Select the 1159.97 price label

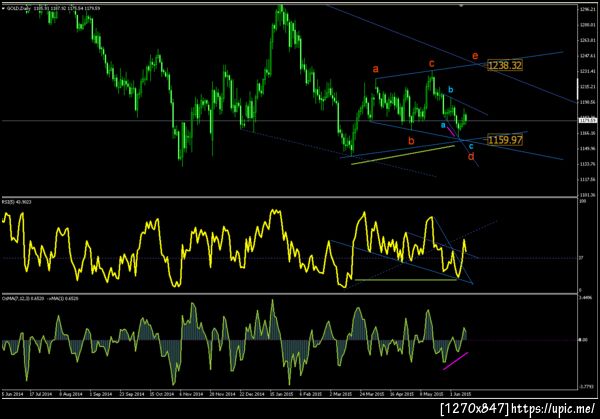click(x=505, y=140)
